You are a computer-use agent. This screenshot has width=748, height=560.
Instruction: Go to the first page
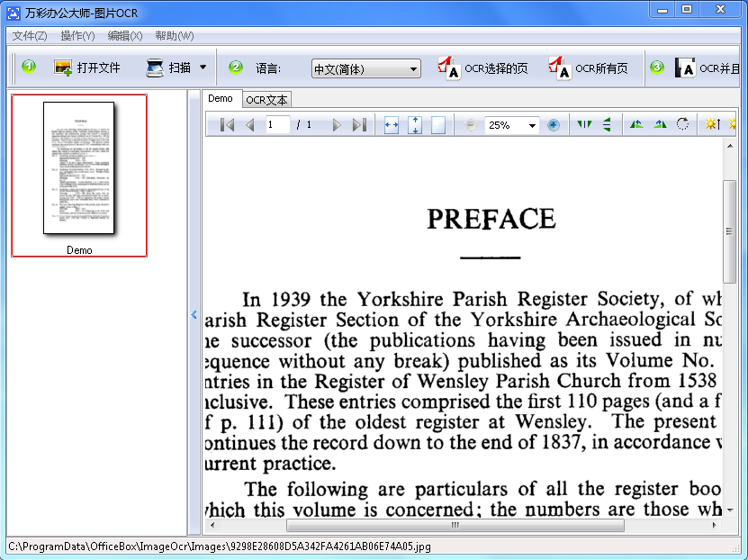228,125
